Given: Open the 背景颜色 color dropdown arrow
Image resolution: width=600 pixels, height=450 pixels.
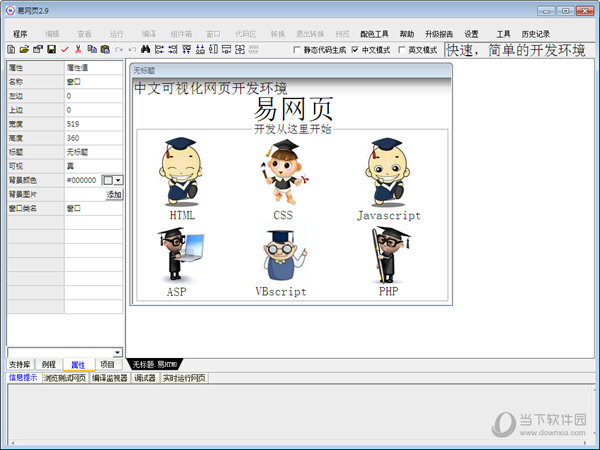Looking at the screenshot, I should tap(118, 180).
